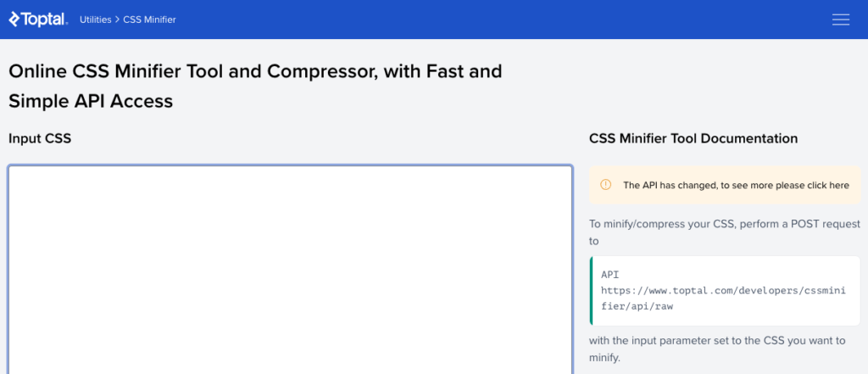868x374 pixels.
Task: Click the Toptal diamond logo mark
Action: 14,20
